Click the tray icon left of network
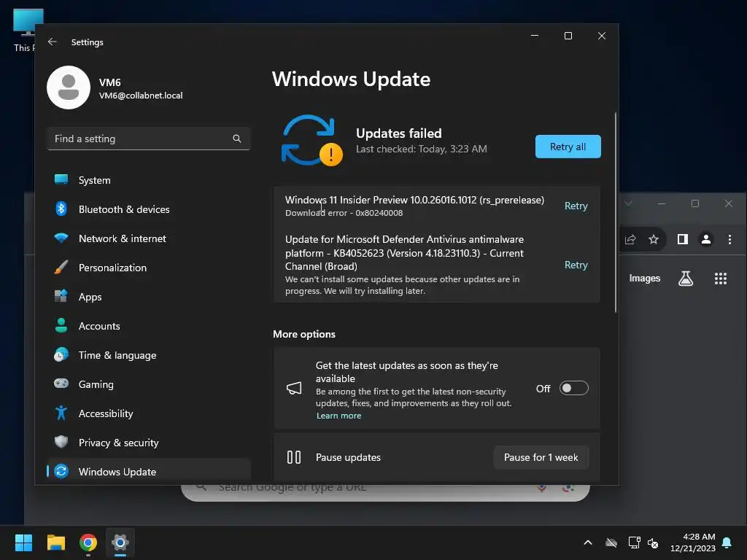Viewport: 747px width, 560px height. tap(611, 542)
